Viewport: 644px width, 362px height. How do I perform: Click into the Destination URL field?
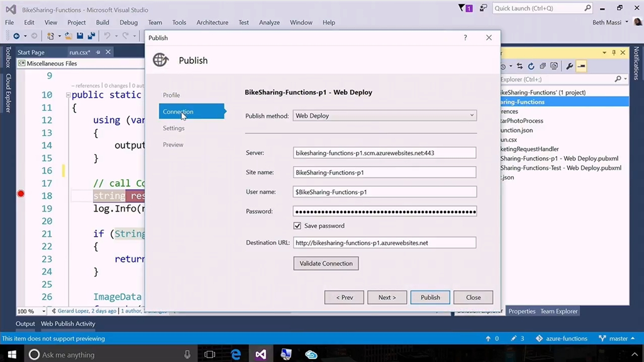(384, 243)
